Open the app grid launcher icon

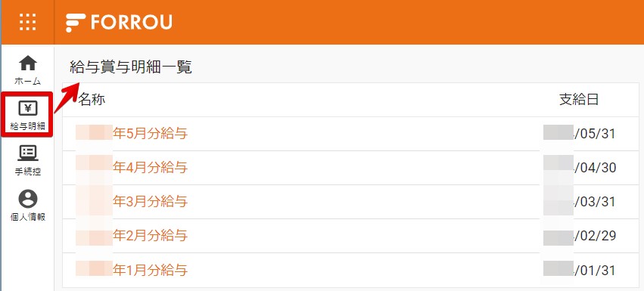pyautogui.click(x=27, y=22)
